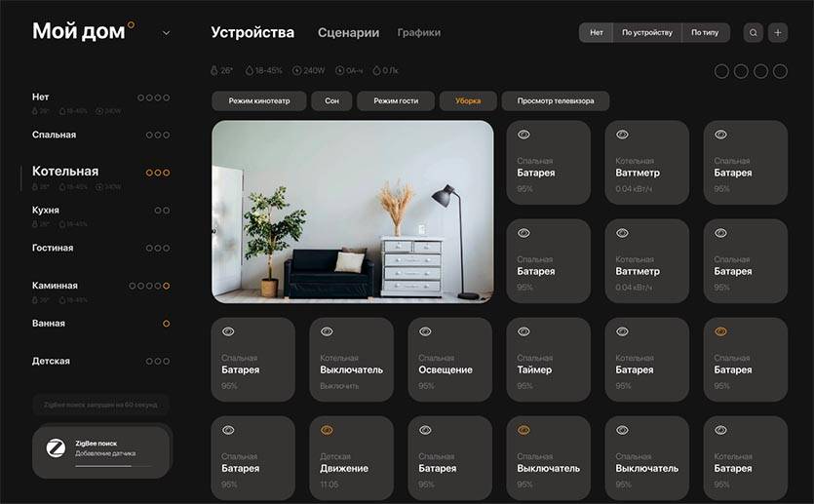Toggle eye icon on Спальная Таймер tile

click(x=523, y=331)
